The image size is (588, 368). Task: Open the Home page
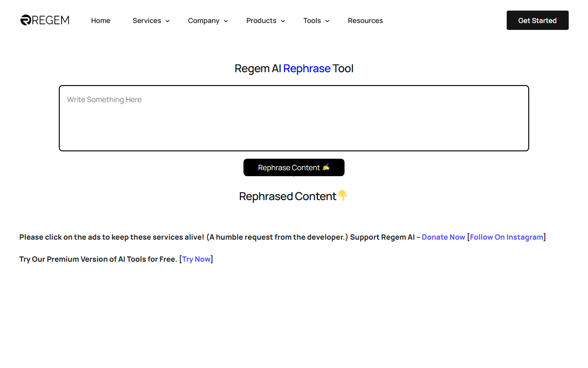click(101, 21)
